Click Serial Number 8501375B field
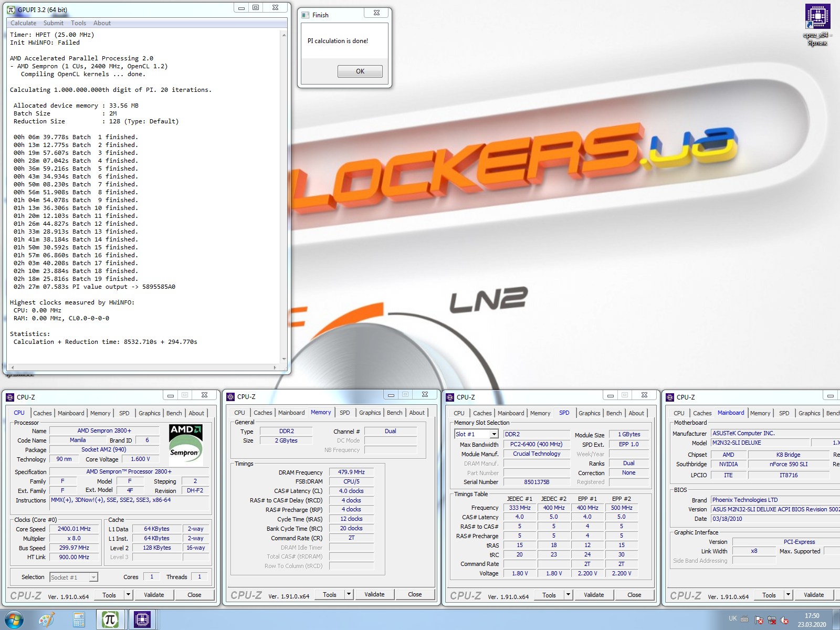This screenshot has width=840, height=630. point(537,482)
